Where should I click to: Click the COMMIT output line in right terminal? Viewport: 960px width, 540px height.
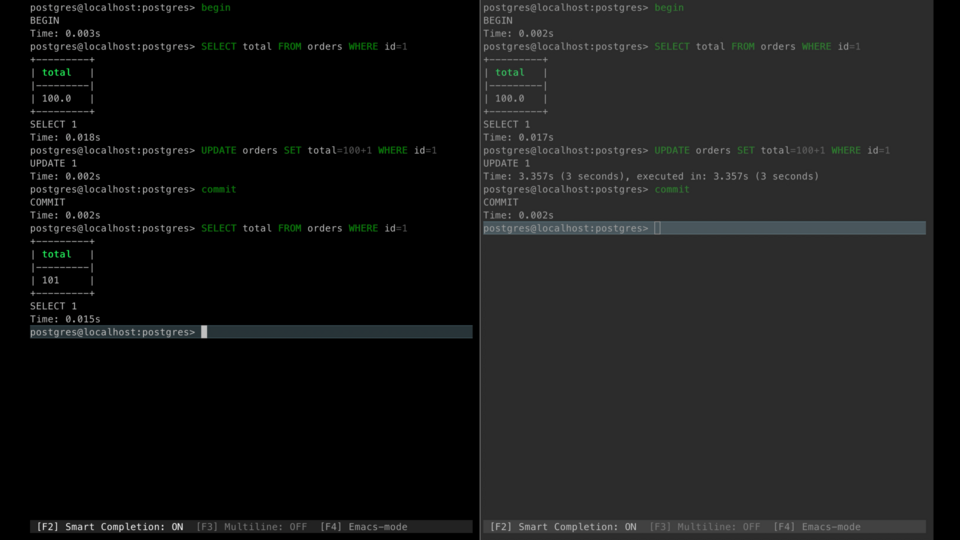[500, 202]
